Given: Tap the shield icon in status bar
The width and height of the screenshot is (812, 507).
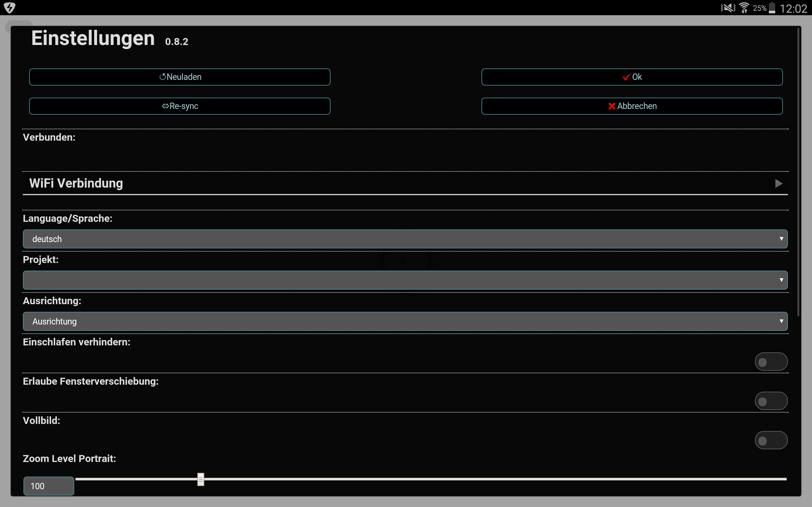Looking at the screenshot, I should click(10, 7).
